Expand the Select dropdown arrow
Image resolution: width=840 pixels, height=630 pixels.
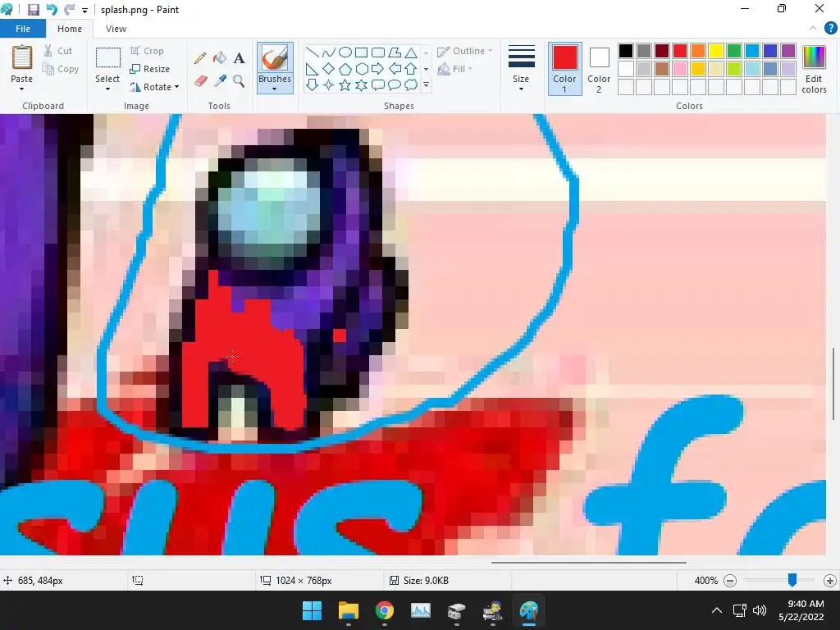coord(107,89)
